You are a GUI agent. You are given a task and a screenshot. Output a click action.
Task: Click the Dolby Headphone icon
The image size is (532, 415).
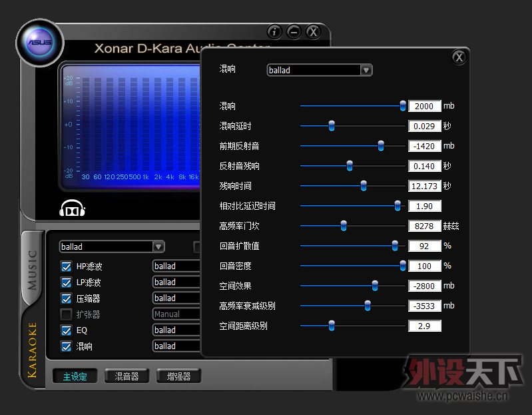pyautogui.click(x=73, y=208)
